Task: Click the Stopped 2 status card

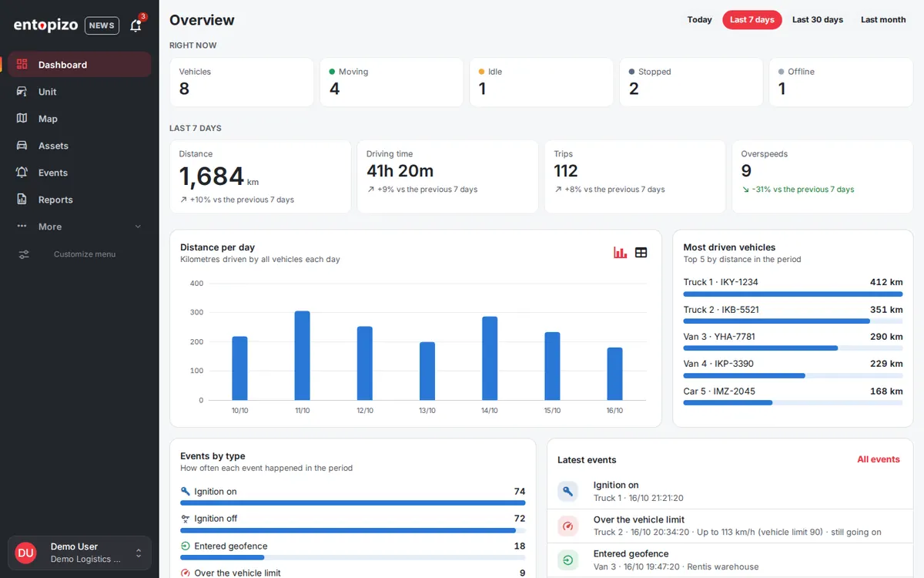Action: click(x=691, y=82)
